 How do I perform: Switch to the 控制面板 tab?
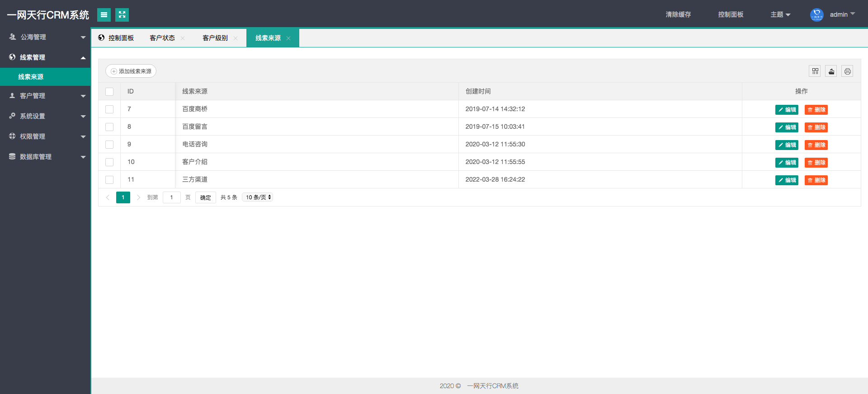click(x=117, y=38)
